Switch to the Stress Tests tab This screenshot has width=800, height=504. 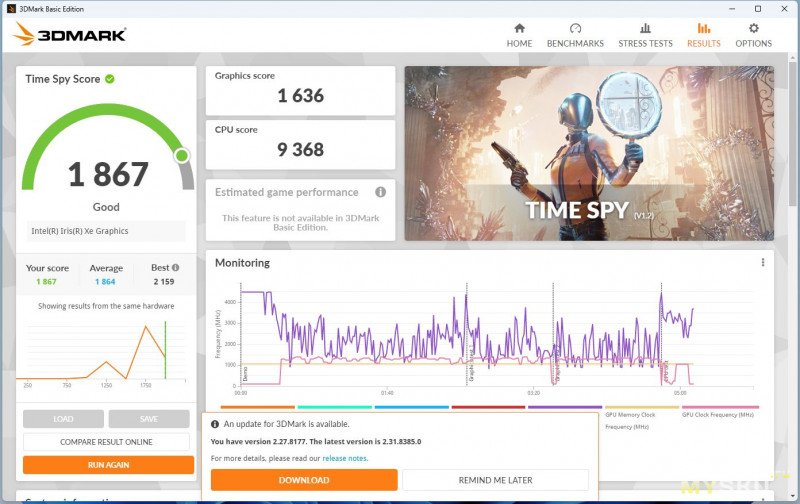[645, 35]
